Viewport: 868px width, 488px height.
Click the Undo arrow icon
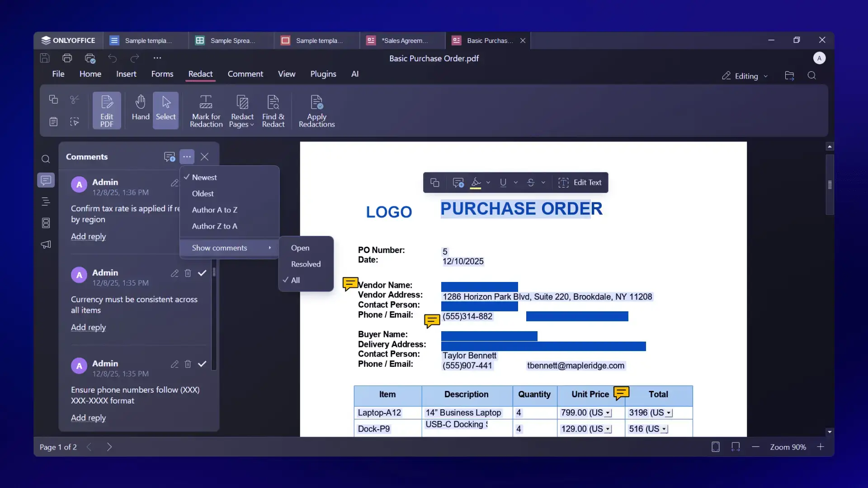(x=112, y=58)
